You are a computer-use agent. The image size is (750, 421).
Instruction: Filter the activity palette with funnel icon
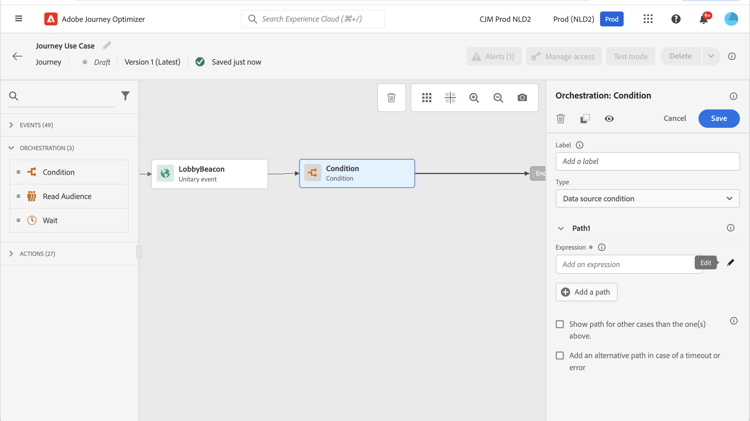125,96
